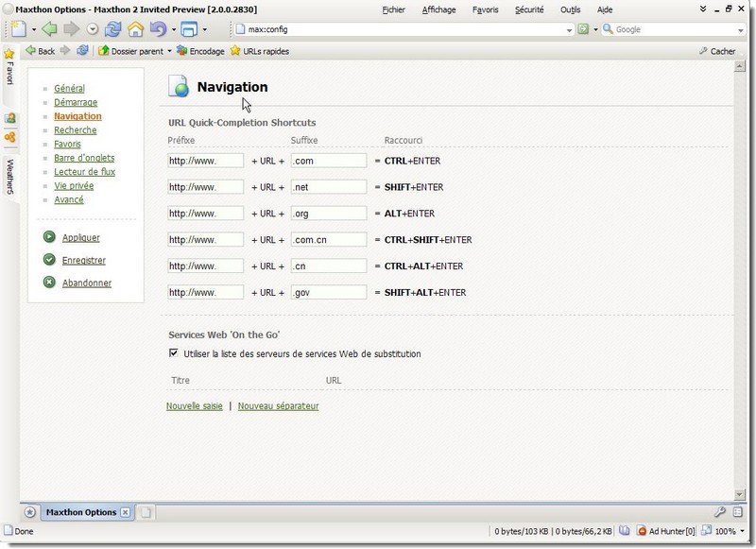Screen dimensions: 756x549
Task: Open the undo closed tabs dropdown arrow
Action: [x=174, y=30]
